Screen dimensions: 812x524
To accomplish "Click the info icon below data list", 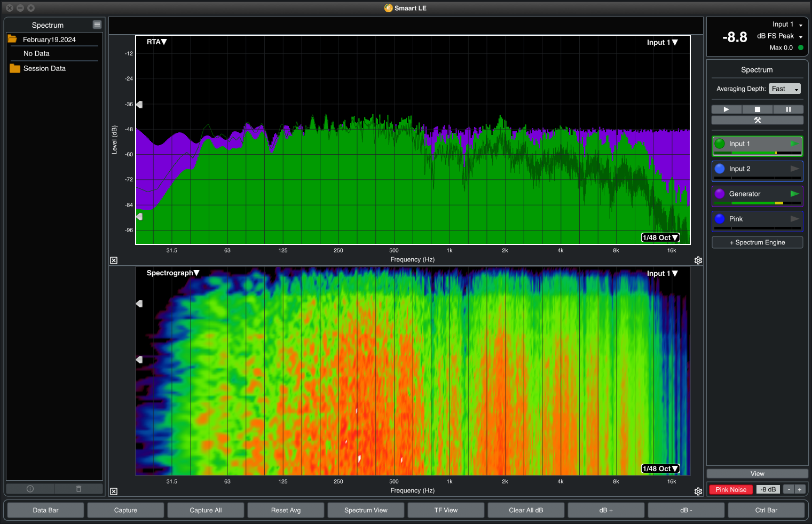I will click(x=30, y=489).
